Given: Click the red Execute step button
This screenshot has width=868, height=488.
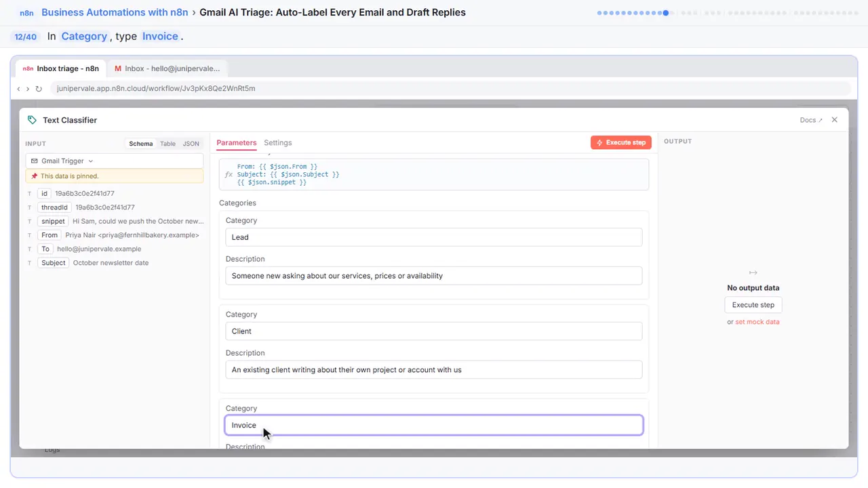Looking at the screenshot, I should coord(621,143).
